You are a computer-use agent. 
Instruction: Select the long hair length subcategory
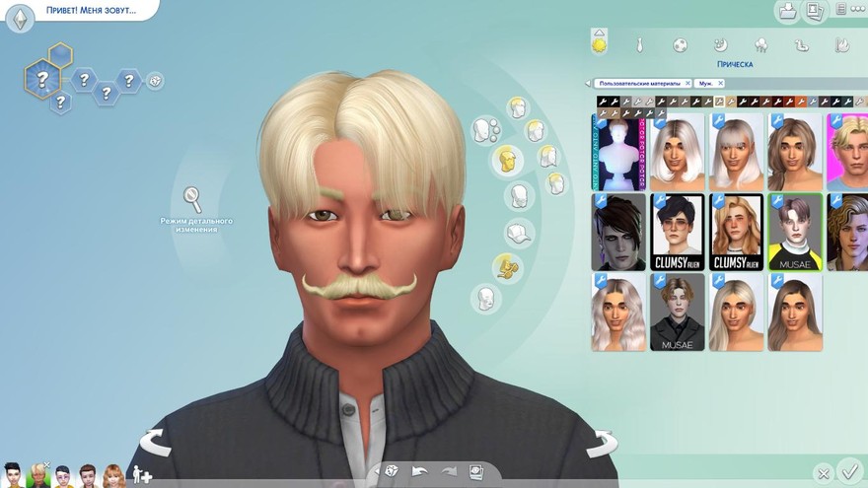pyautogui.click(x=547, y=157)
